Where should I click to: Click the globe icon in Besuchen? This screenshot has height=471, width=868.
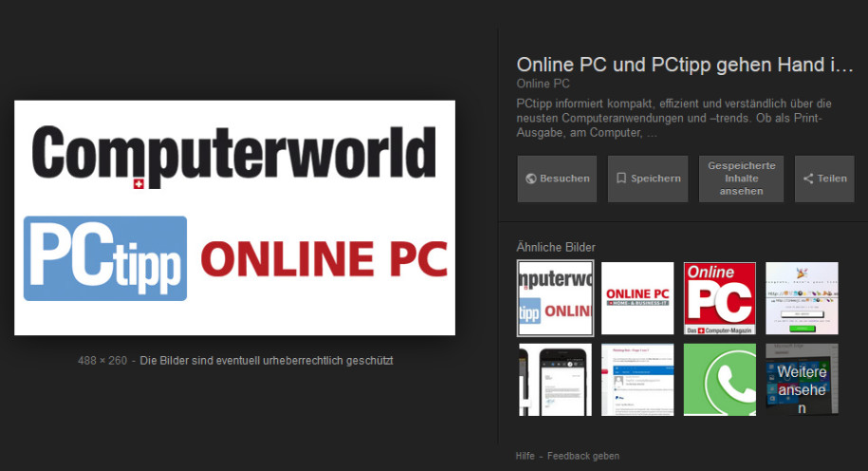click(x=531, y=179)
